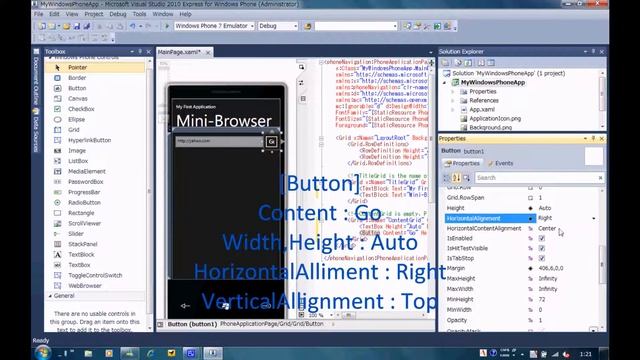The image size is (640, 360).
Task: Click the MinHeight property value 72
Action: tap(542, 299)
